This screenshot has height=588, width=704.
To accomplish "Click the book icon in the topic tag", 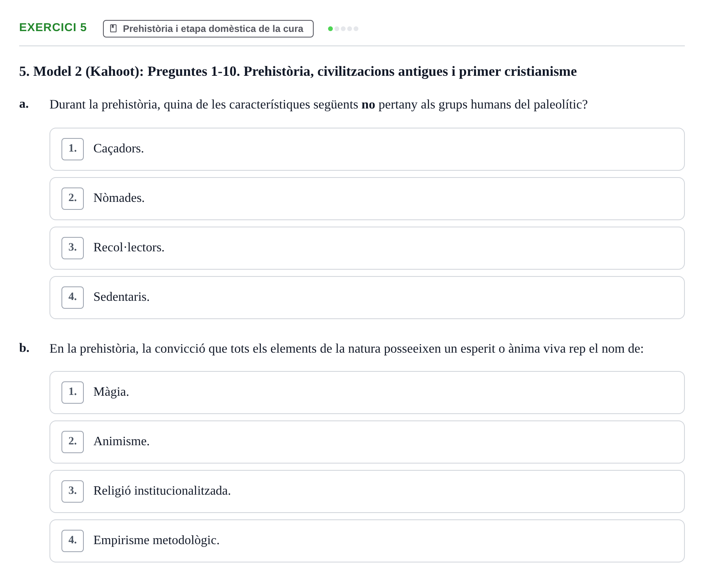I will tap(113, 29).
